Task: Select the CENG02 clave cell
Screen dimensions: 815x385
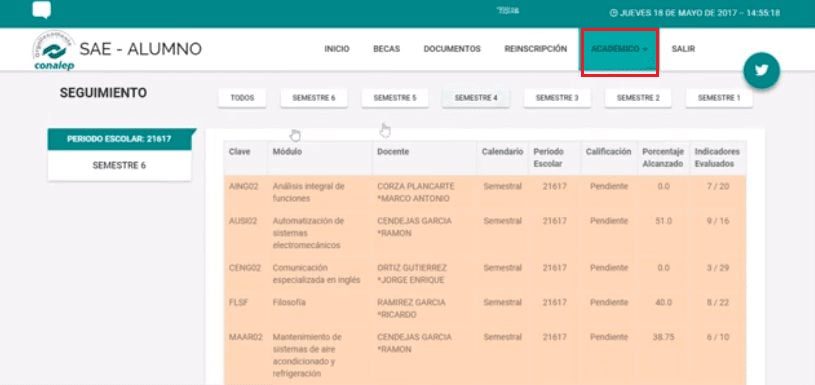Action: click(x=244, y=268)
